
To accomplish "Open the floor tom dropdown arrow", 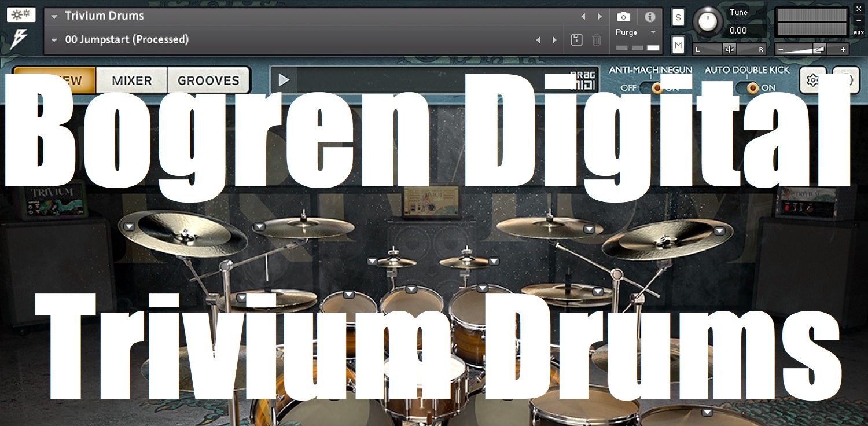I will (x=707, y=412).
